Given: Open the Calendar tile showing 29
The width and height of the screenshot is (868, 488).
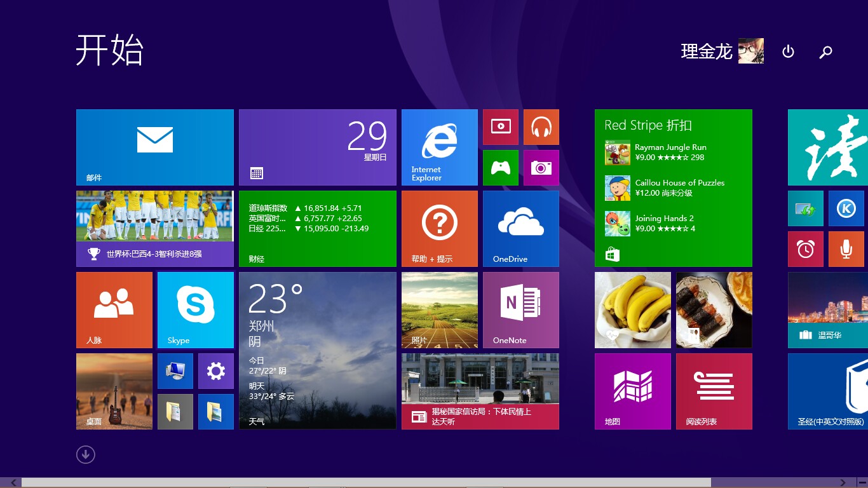Looking at the screenshot, I should [x=318, y=147].
